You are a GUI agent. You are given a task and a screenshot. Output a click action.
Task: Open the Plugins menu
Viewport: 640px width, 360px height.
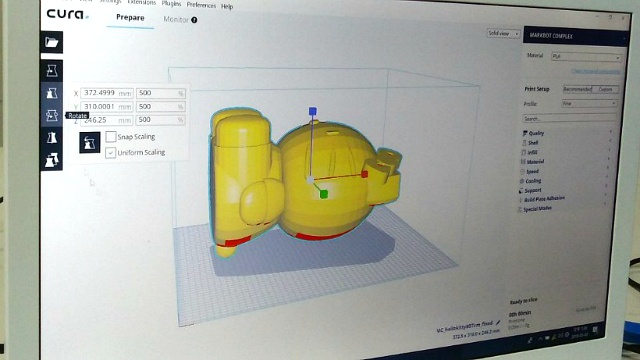coord(171,3)
